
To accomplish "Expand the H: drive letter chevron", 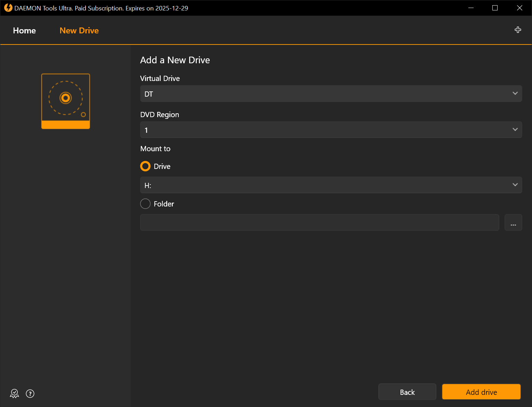I will click(515, 185).
